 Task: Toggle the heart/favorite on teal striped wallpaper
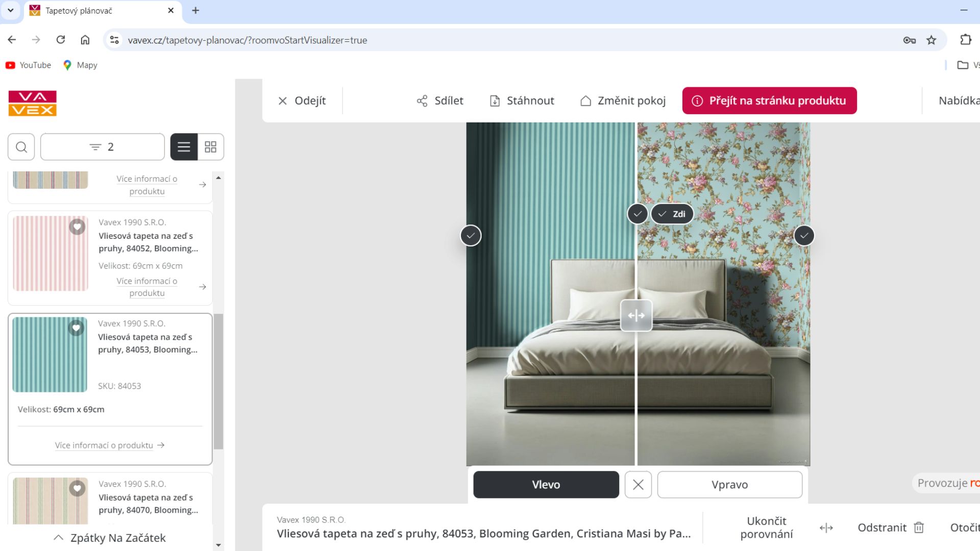[76, 328]
